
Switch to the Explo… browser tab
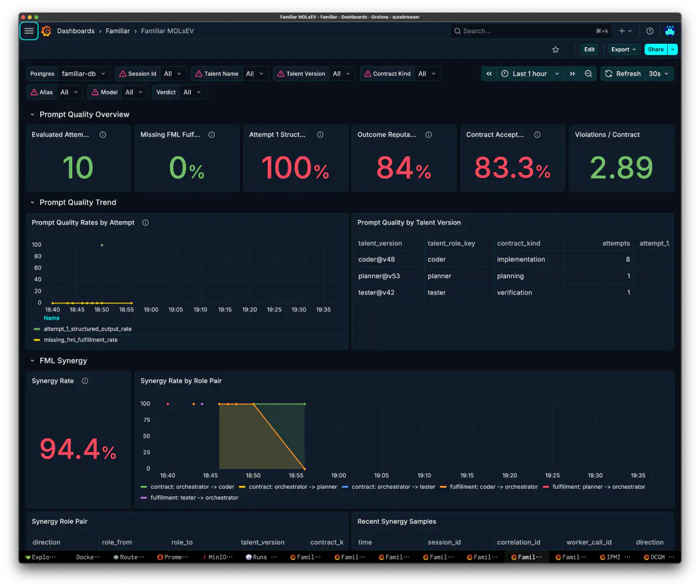[x=40, y=557]
